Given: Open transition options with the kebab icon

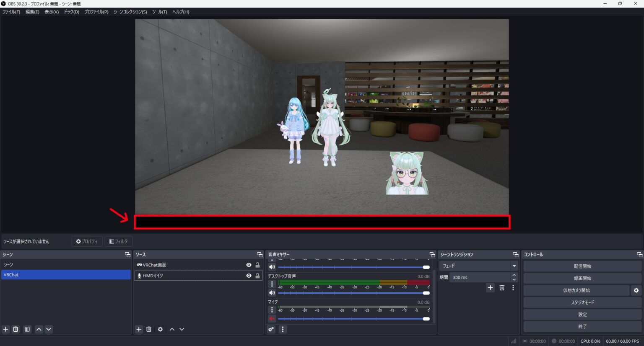Looking at the screenshot, I should pyautogui.click(x=513, y=288).
